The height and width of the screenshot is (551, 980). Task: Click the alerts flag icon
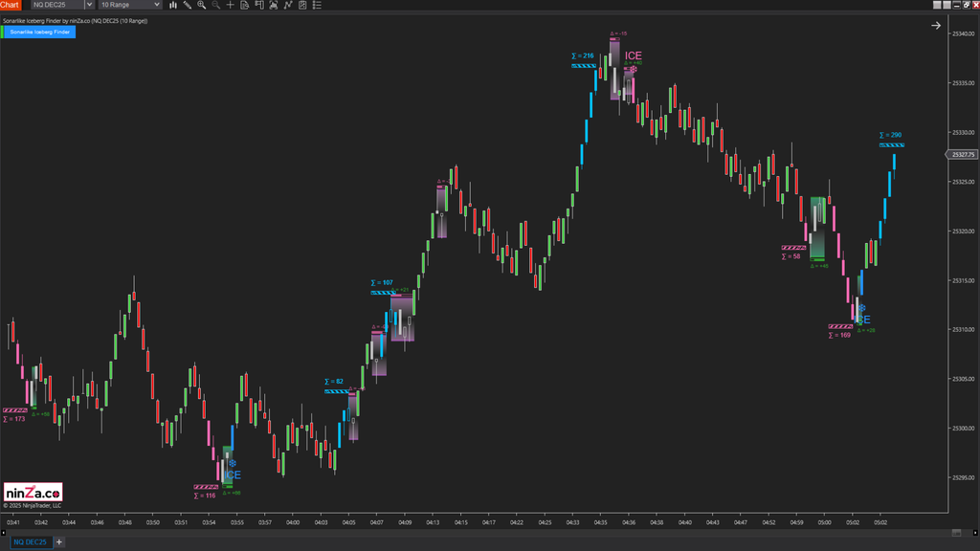click(259, 5)
